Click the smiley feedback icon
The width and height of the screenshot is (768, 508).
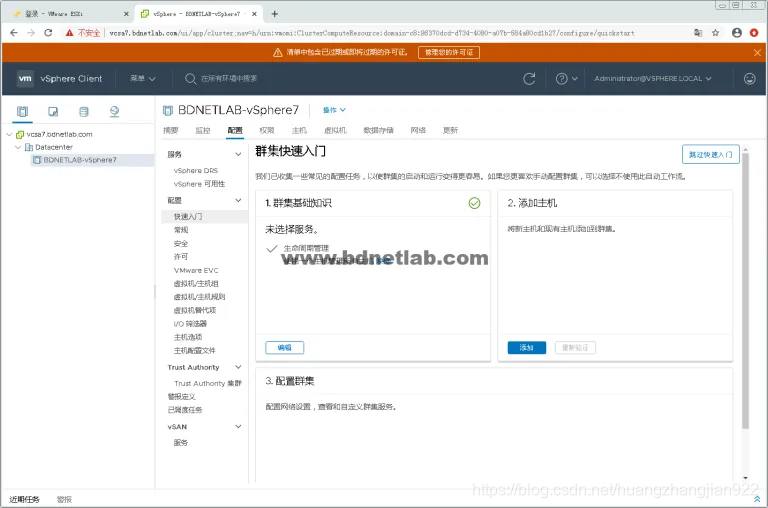click(749, 79)
